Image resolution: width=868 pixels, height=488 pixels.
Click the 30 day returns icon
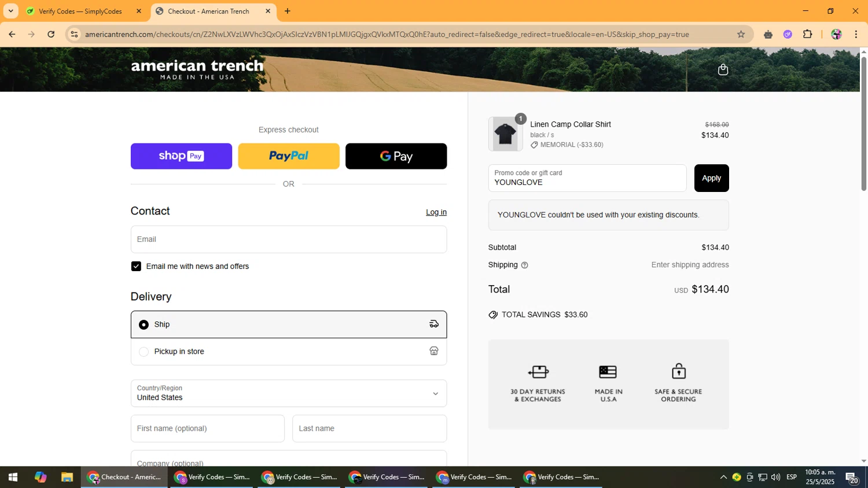tap(538, 371)
